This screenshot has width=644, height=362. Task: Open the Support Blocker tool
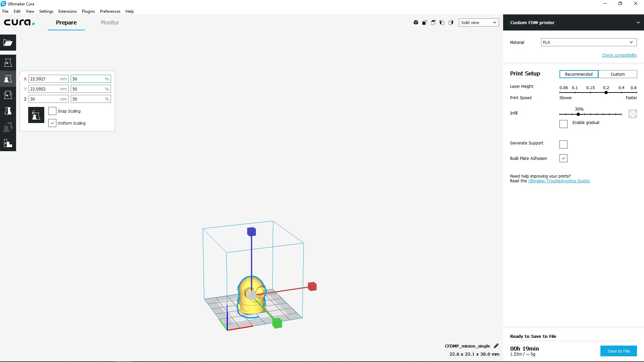(8, 143)
